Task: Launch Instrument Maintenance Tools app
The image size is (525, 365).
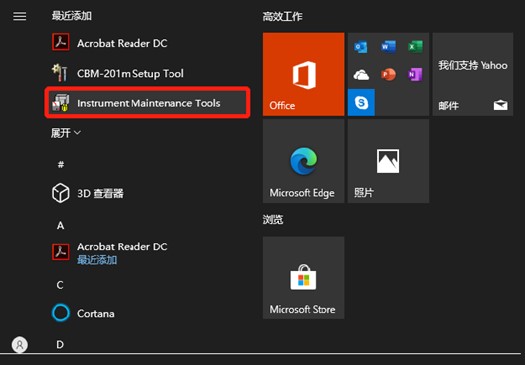Action: (148, 103)
